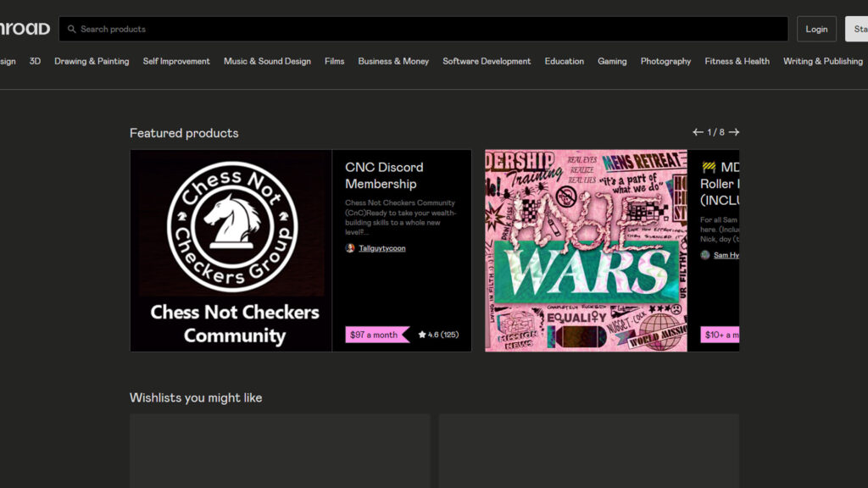
Task: Go to the Fitness & Health category
Action: [737, 61]
